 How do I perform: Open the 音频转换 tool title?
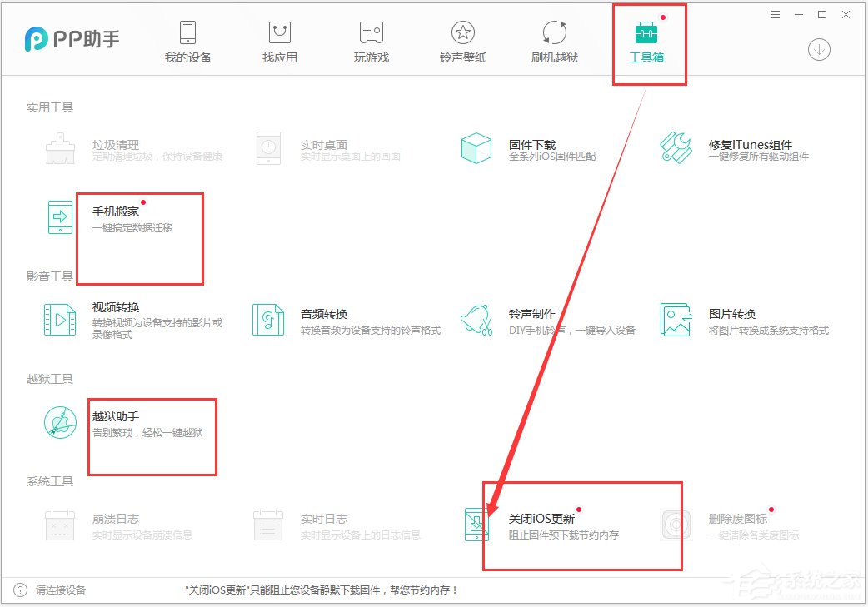coord(324,314)
